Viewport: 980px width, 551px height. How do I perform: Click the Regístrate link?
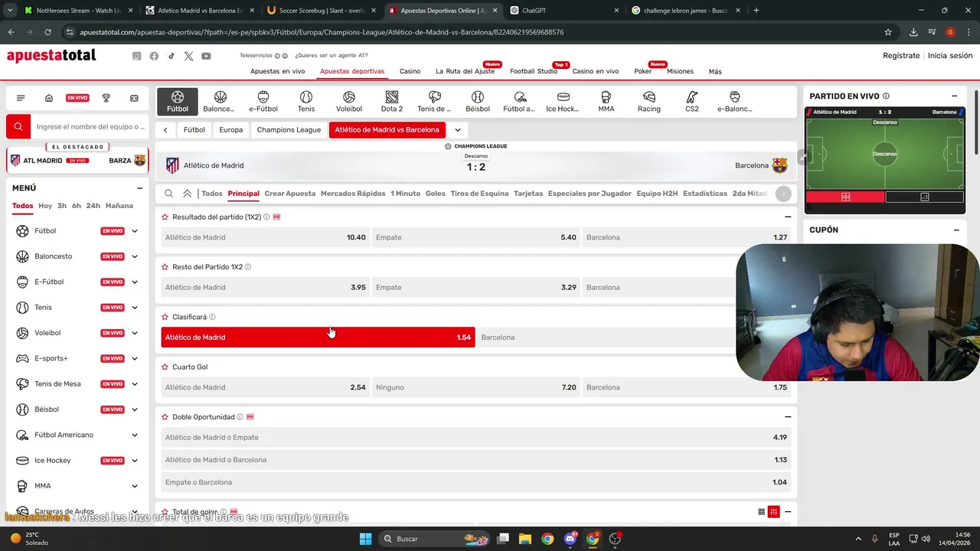click(901, 56)
